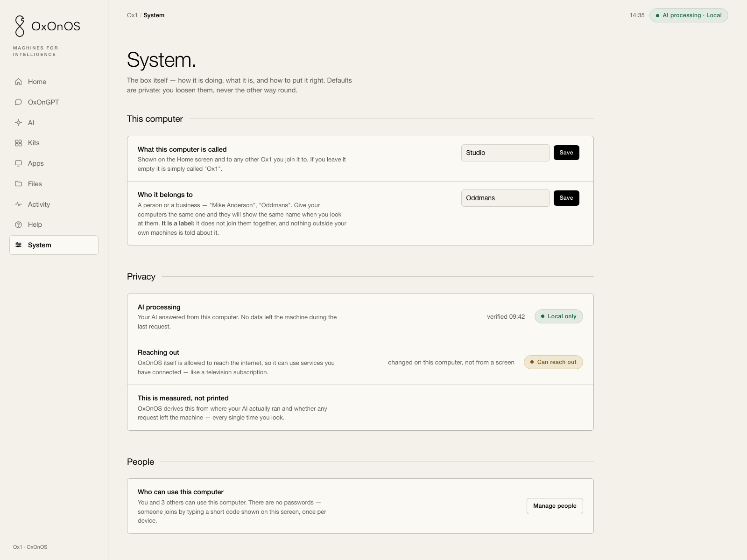This screenshot has width=747, height=560.
Task: Click the OxOnGPT chat bubble icon
Action: [19, 102]
